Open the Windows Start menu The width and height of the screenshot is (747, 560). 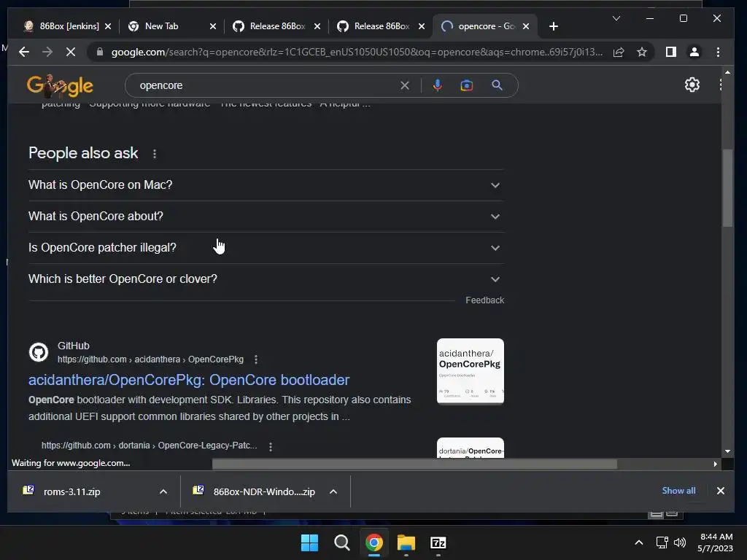(309, 542)
